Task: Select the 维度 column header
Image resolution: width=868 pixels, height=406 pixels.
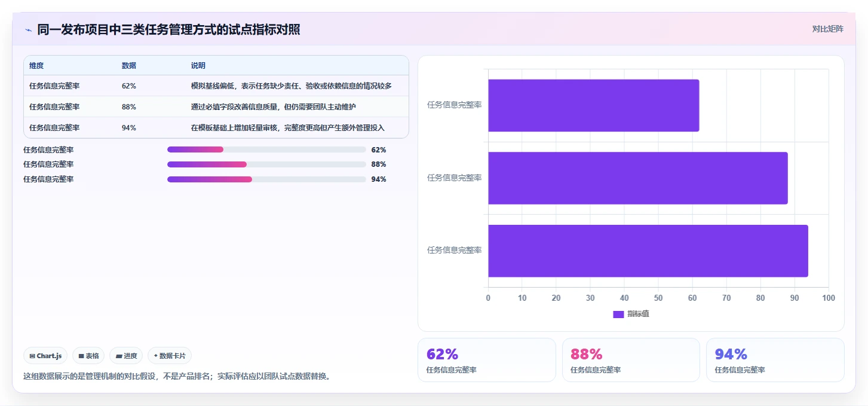Action: pyautogui.click(x=36, y=66)
